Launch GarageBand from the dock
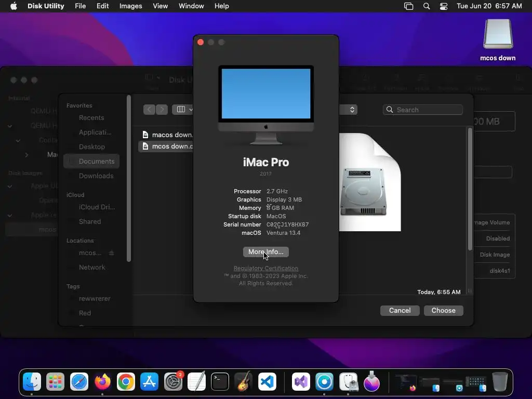The height and width of the screenshot is (399, 532). click(x=243, y=382)
